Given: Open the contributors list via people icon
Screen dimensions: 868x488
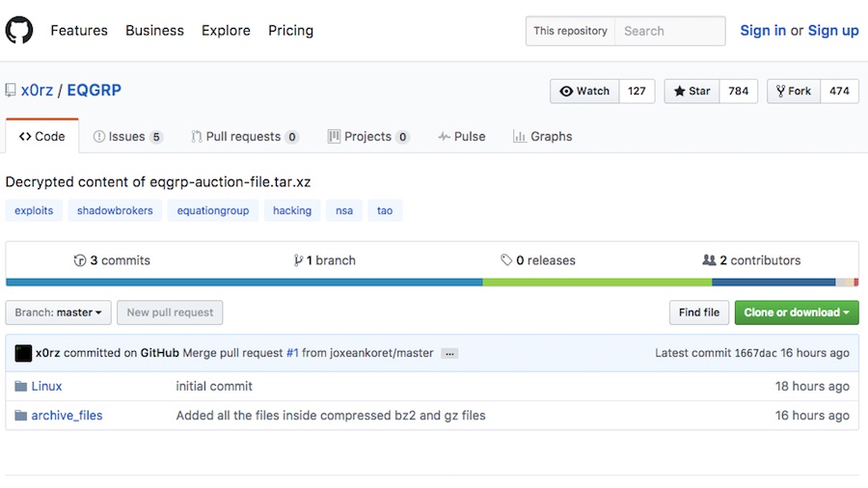Looking at the screenshot, I should coord(709,260).
